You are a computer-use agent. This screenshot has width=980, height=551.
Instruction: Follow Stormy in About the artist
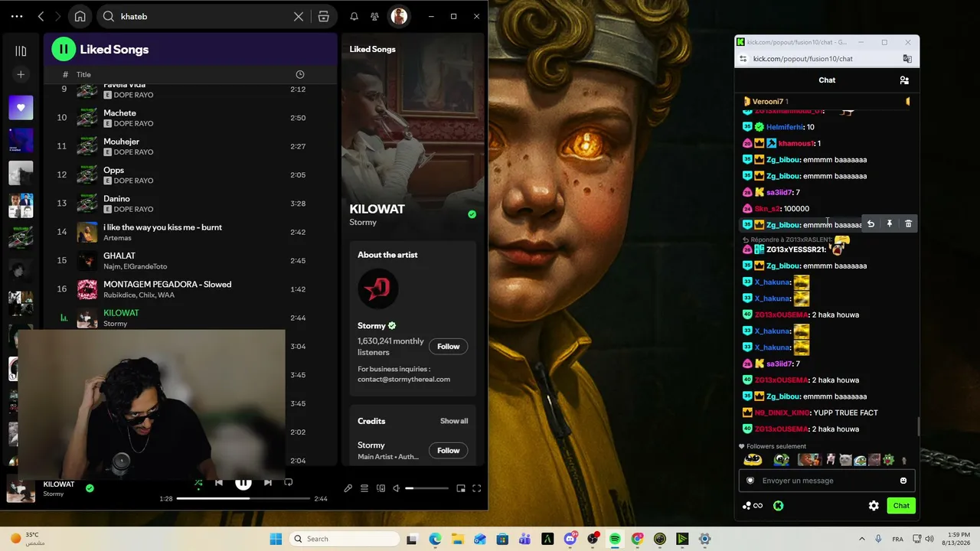pos(448,347)
